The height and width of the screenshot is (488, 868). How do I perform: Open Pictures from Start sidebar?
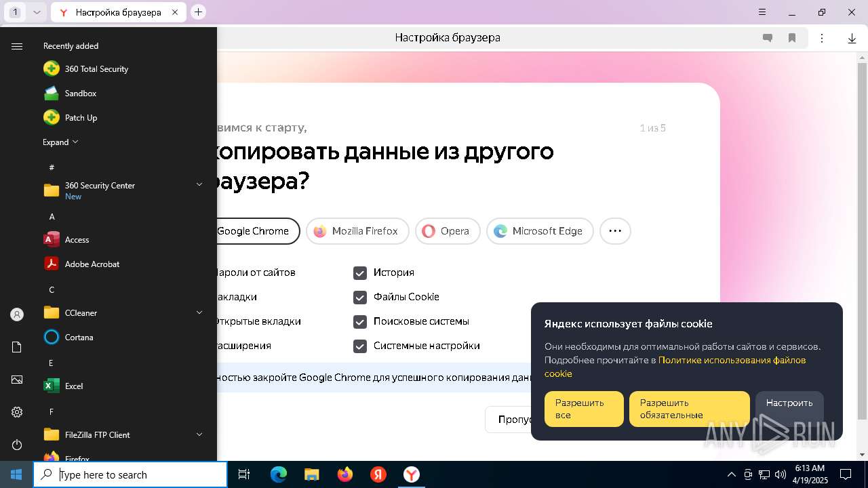coord(17,380)
